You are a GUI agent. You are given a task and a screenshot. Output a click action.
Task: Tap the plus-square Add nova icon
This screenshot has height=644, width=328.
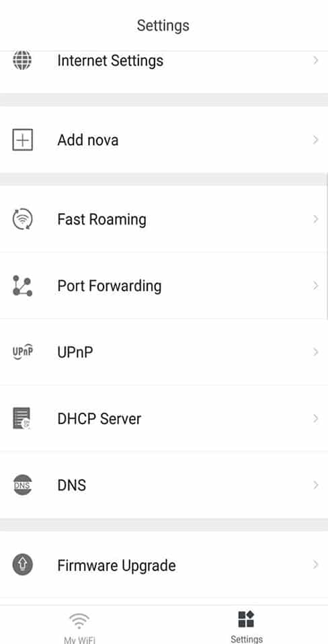click(22, 140)
